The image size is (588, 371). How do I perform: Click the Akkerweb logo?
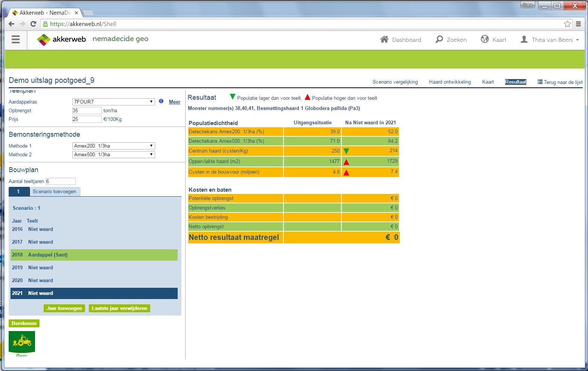(x=62, y=39)
